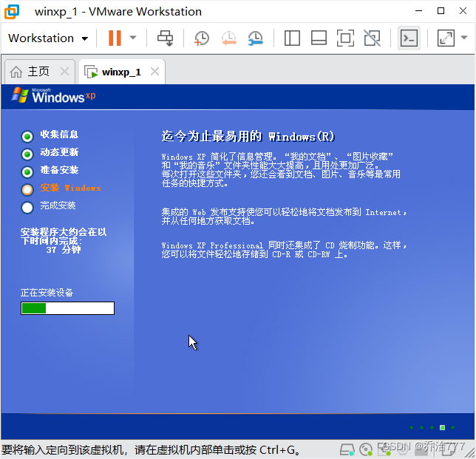The height and width of the screenshot is (459, 476).
Task: Show or hide the library sidebar
Action: [292, 38]
